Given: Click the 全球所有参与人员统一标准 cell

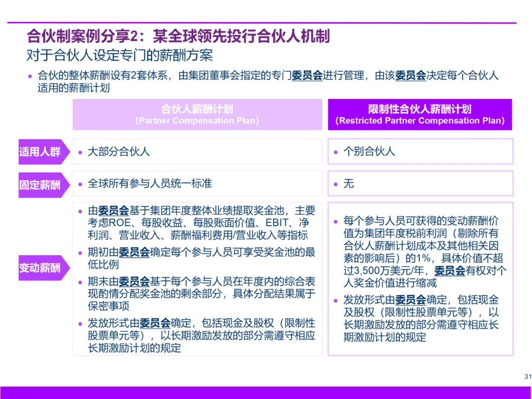Looking at the screenshot, I should (x=197, y=184).
